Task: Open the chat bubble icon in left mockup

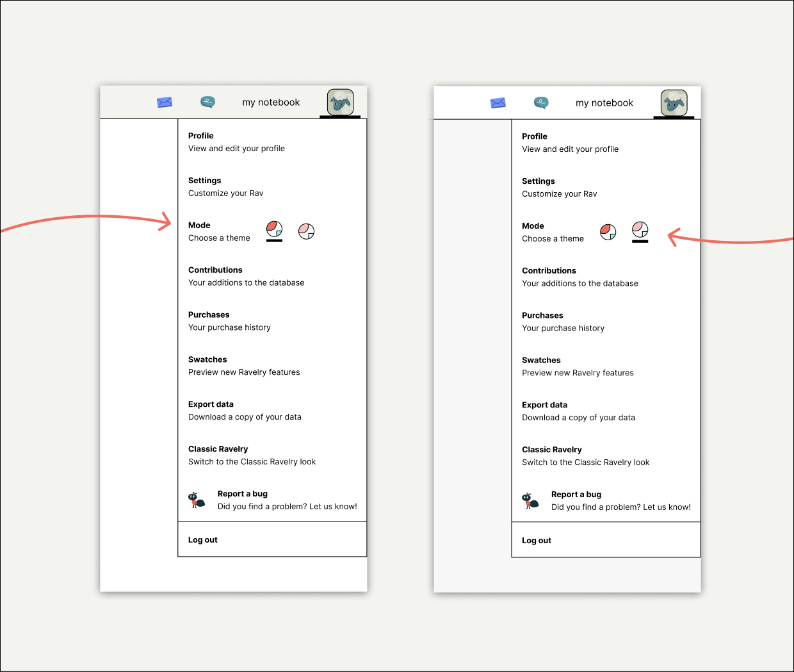Action: [x=207, y=102]
